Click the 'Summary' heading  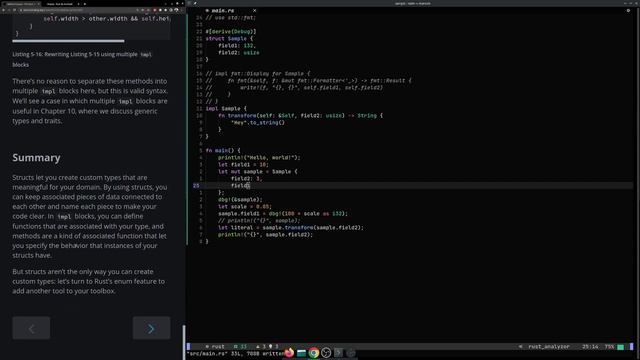pos(36,158)
